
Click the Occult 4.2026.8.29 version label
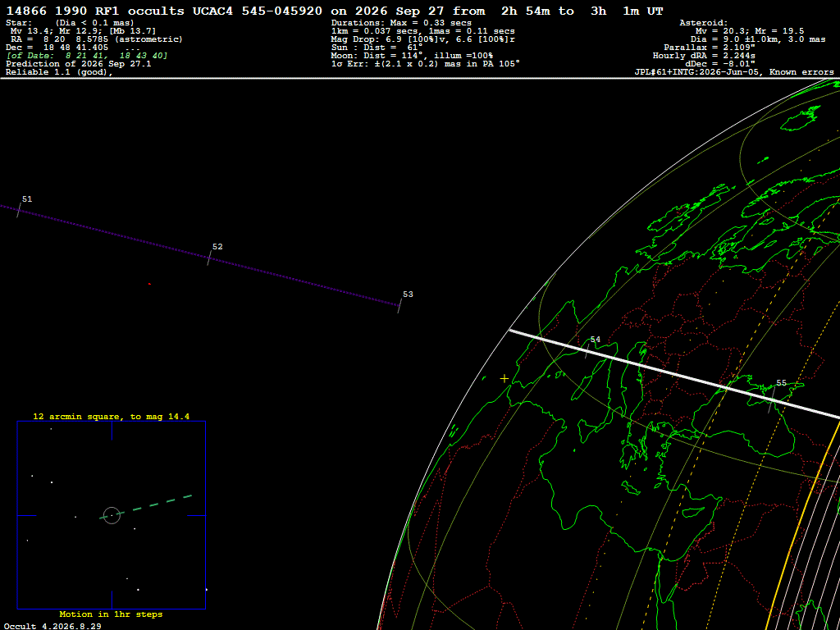pyautogui.click(x=52, y=626)
